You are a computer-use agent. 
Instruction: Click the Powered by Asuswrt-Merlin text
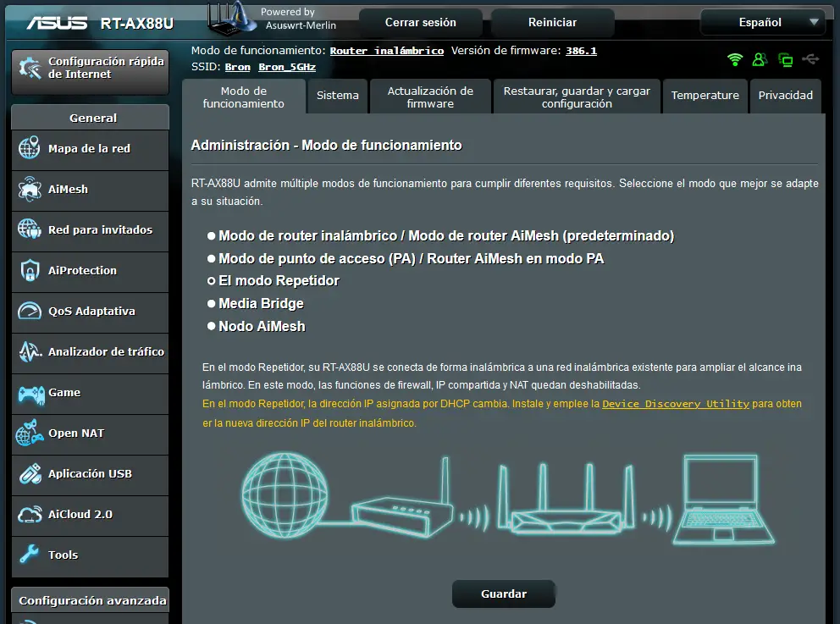click(x=298, y=19)
